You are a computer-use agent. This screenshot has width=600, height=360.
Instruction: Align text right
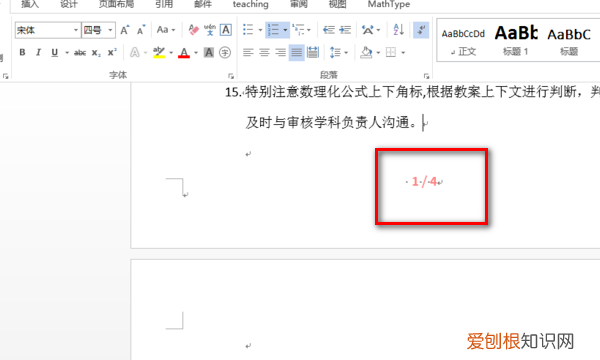[x=280, y=52]
